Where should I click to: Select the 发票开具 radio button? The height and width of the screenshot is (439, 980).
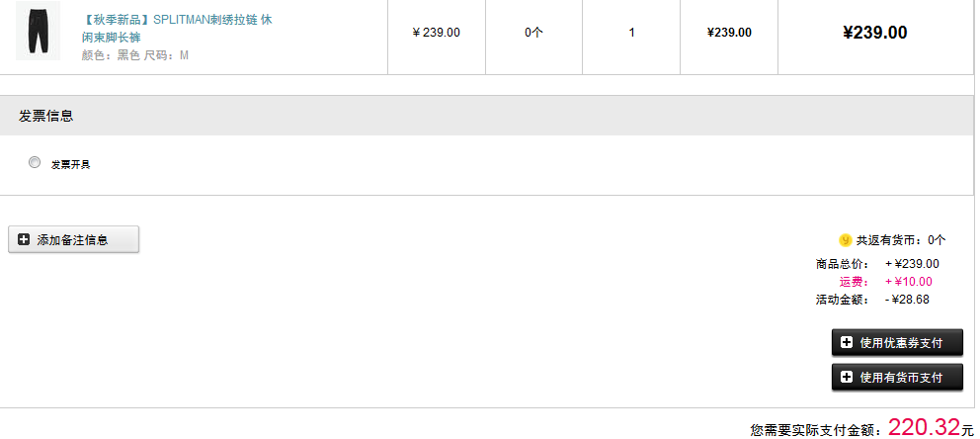(x=35, y=162)
